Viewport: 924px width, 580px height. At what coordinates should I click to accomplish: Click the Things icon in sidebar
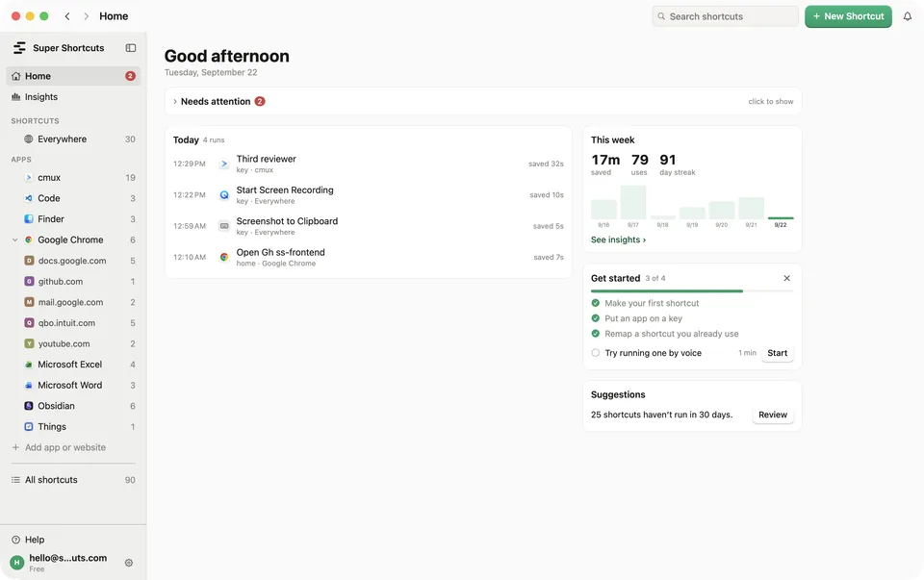(x=28, y=427)
